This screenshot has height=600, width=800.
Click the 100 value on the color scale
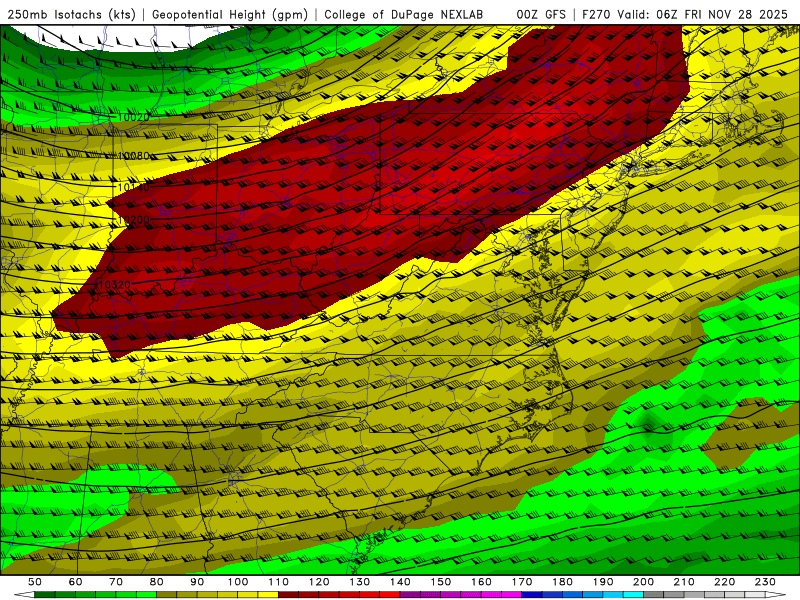238,582
